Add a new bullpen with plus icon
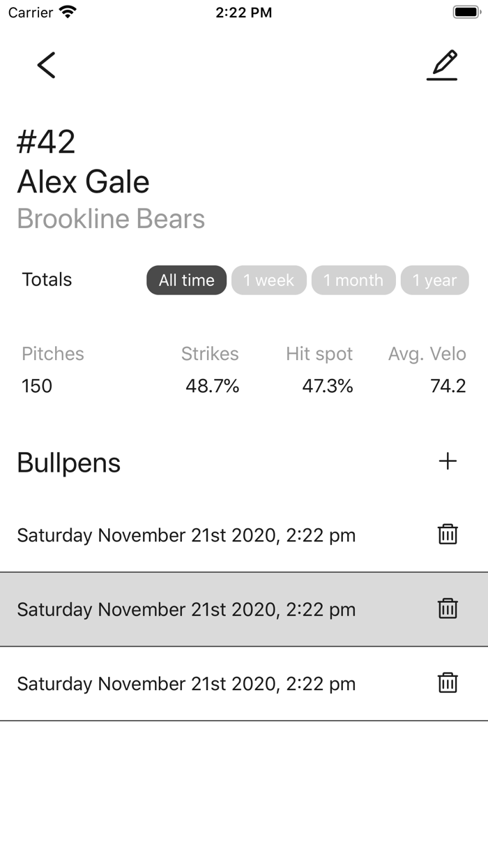The image size is (488, 868). 448,461
